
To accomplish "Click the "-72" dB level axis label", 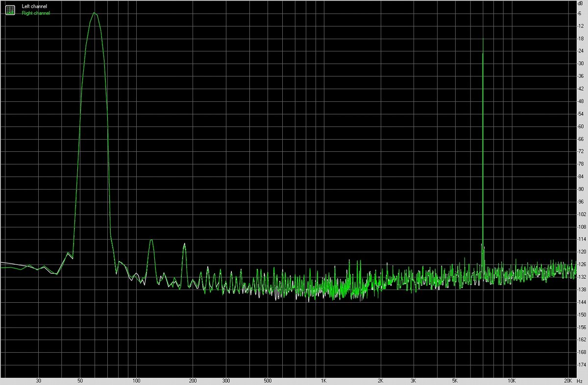I will pos(581,151).
